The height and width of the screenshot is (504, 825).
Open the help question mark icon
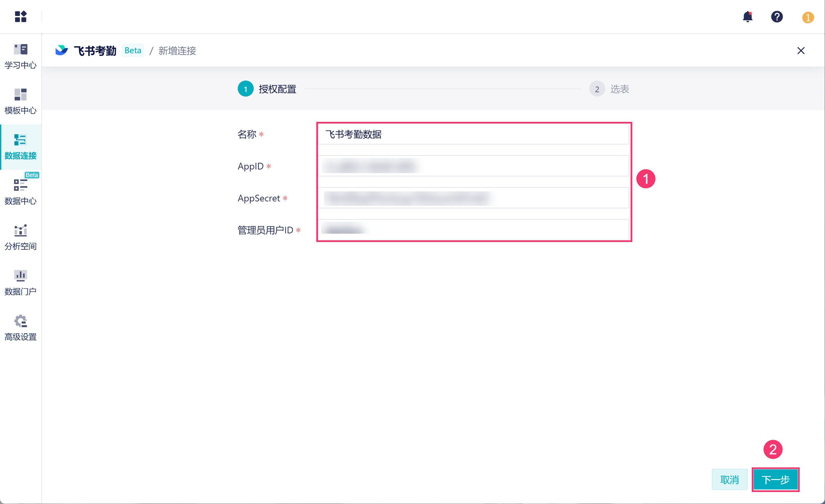(x=776, y=16)
